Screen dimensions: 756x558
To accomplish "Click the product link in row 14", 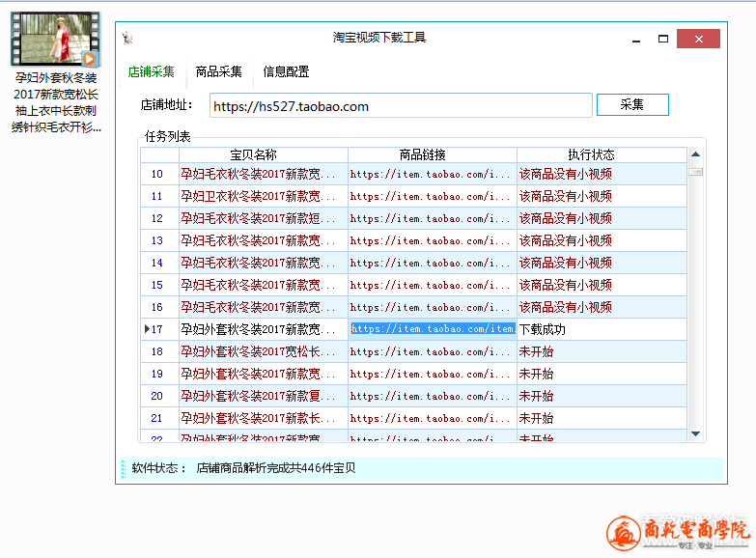I will [x=433, y=263].
